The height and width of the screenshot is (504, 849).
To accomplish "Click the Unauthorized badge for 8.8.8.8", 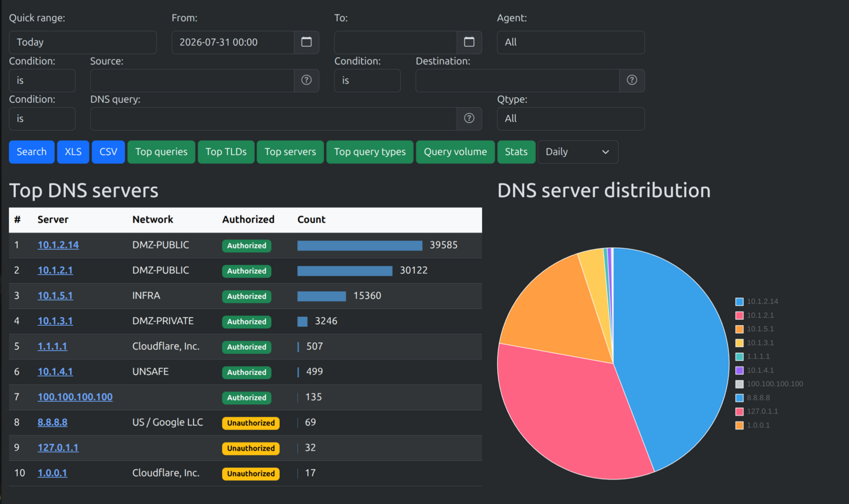I will pos(251,423).
